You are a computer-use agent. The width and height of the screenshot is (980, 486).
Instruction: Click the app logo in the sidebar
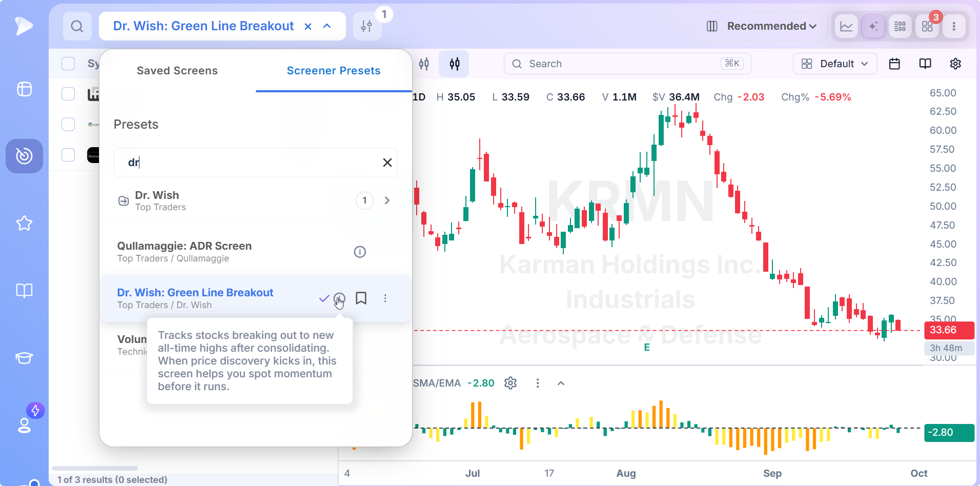[x=24, y=26]
